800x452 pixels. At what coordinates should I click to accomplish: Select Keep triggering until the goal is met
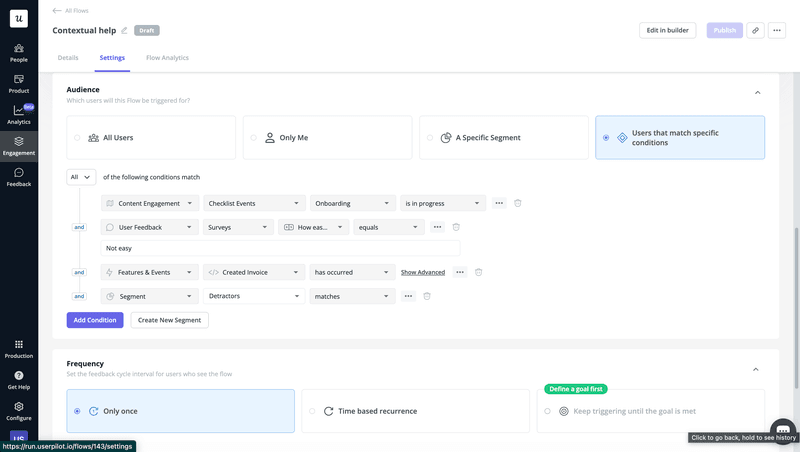tap(651, 411)
